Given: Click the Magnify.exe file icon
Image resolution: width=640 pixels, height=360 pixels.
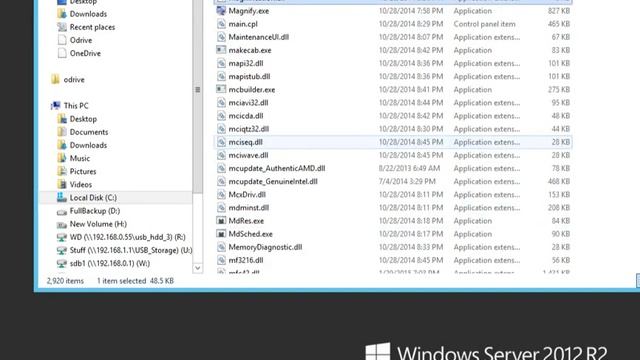Looking at the screenshot, I should coord(221,11).
